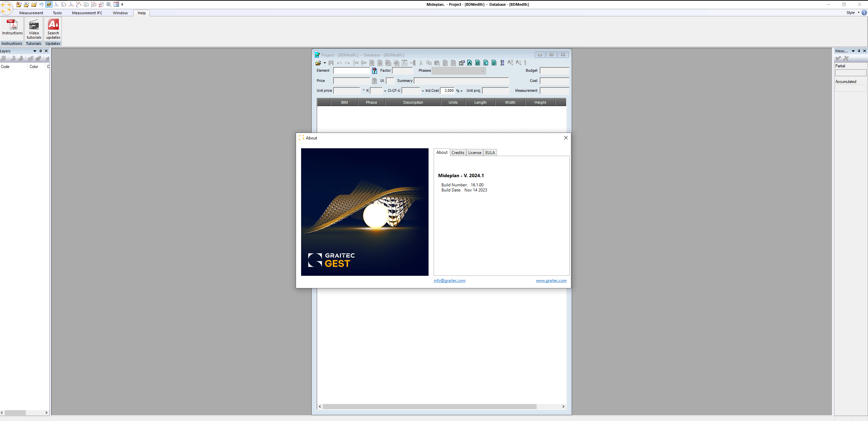Click the info@graitec.com email link
Image resolution: width=868 pixels, height=421 pixels.
(449, 281)
